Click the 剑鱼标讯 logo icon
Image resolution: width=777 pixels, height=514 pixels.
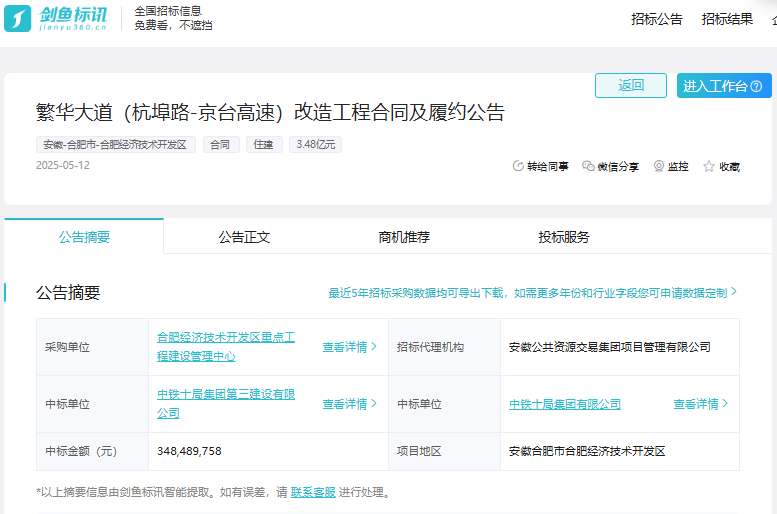[x=18, y=18]
